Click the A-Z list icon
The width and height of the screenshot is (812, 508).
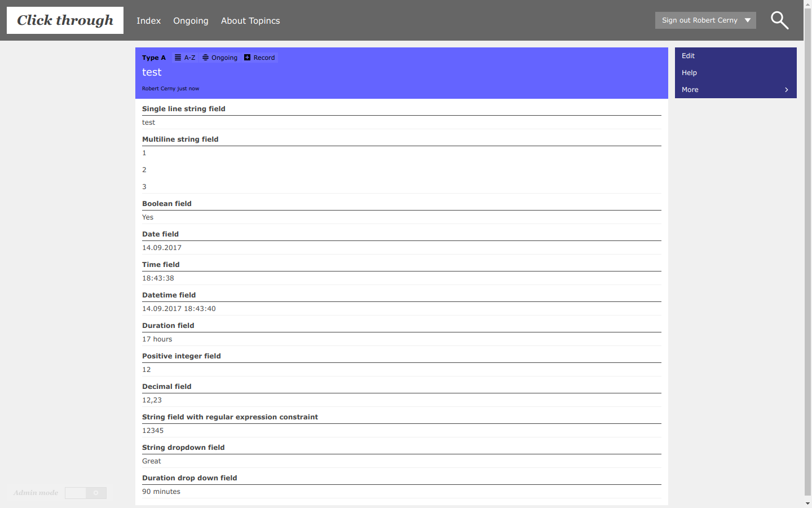coord(178,58)
